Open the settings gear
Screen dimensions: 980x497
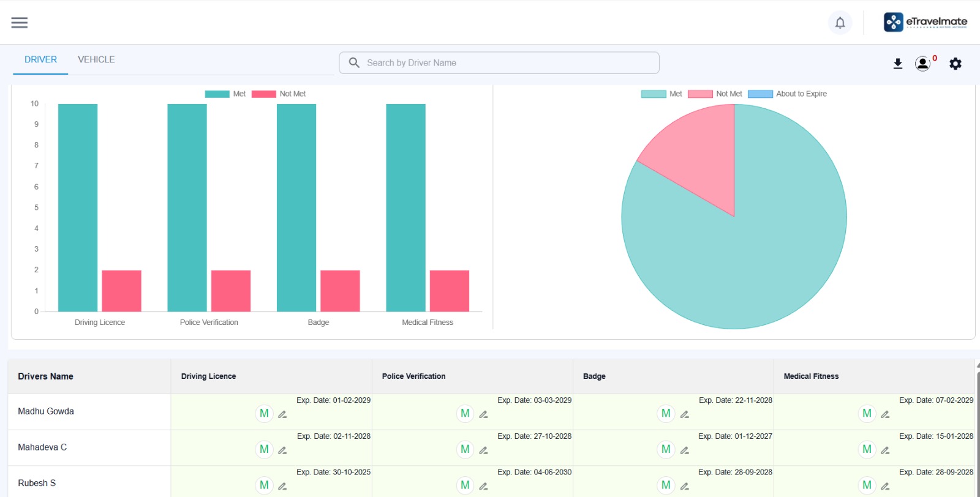[956, 64]
